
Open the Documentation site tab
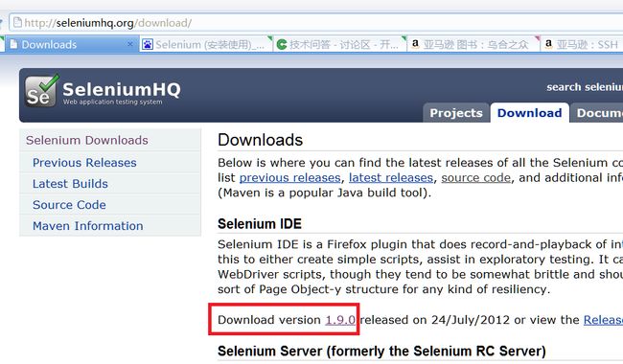tap(597, 113)
